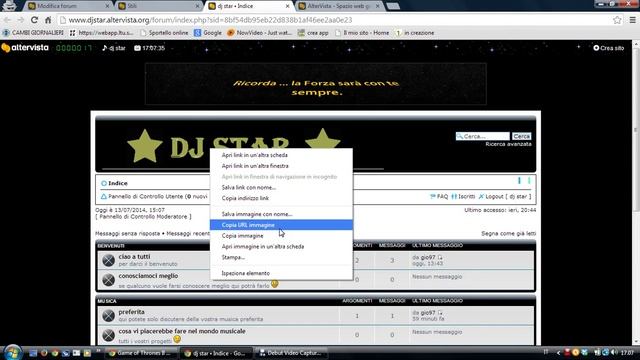The image size is (640, 360).
Task: Select Salva immagine con nome...
Action: click(x=281, y=214)
